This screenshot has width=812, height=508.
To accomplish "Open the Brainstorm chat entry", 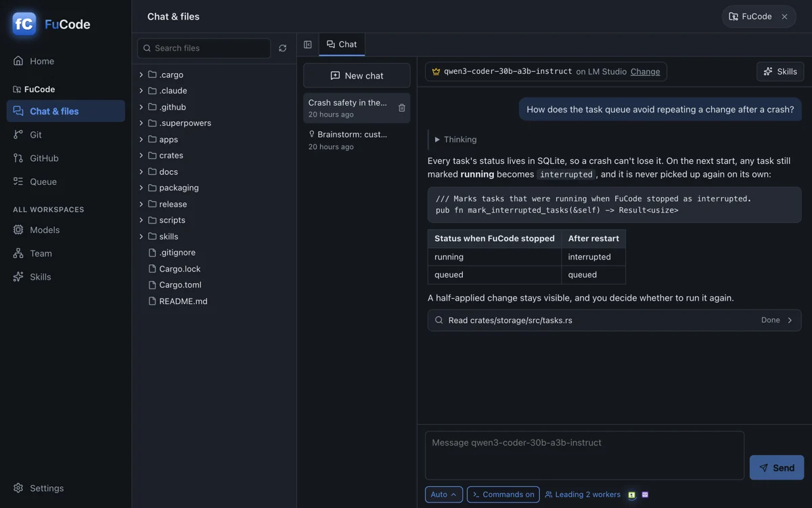I will [x=357, y=140].
